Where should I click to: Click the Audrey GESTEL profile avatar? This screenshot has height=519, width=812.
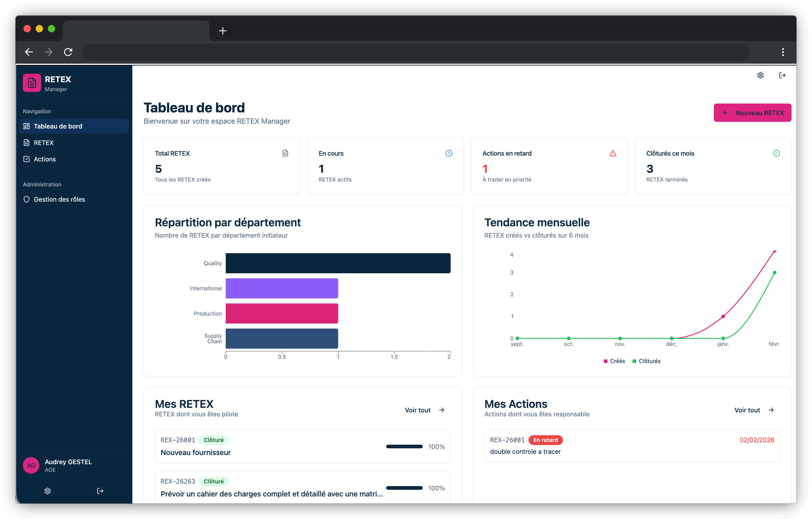[x=31, y=465]
